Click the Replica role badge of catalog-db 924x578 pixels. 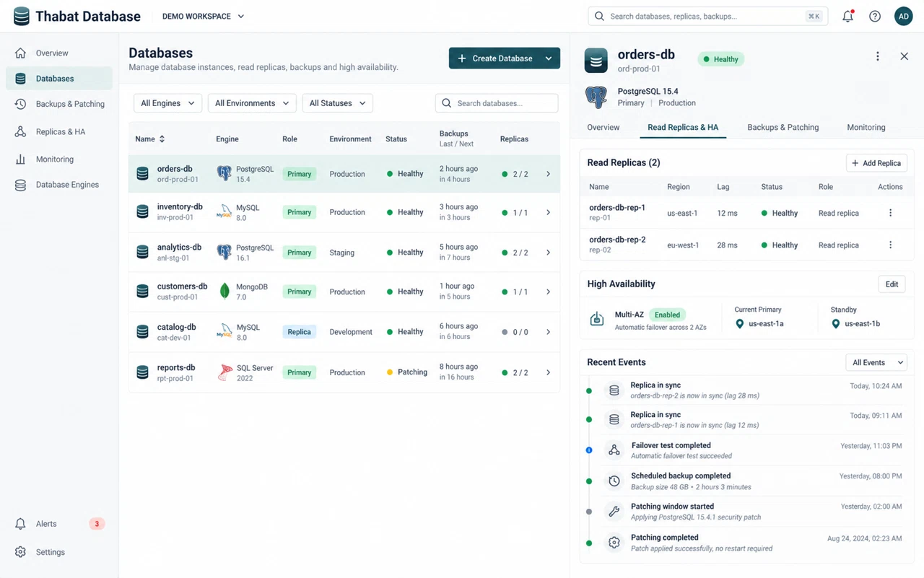pos(299,332)
